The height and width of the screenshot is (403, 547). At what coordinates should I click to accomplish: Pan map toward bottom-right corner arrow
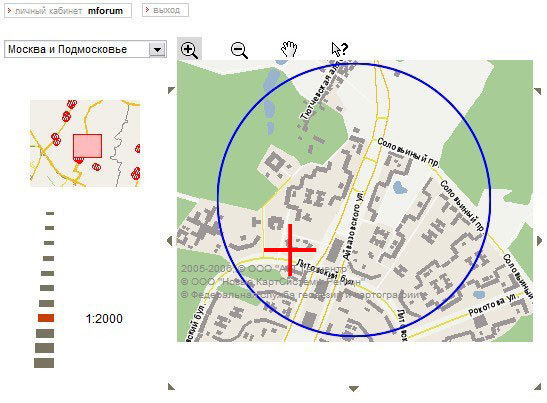coord(537,386)
